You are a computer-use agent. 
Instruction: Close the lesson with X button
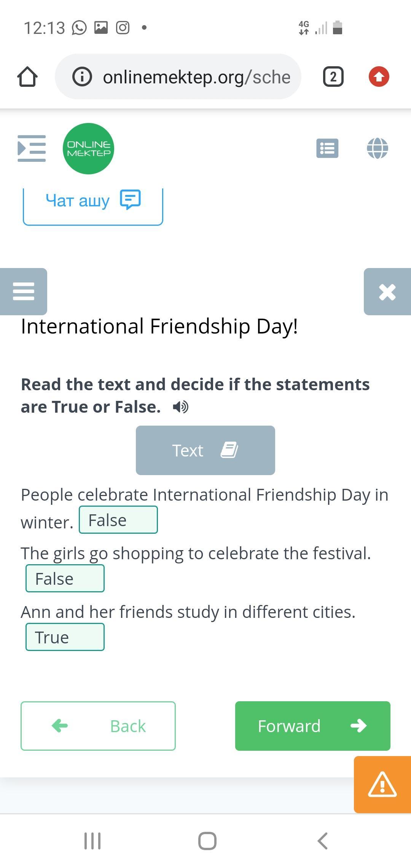pos(387,292)
